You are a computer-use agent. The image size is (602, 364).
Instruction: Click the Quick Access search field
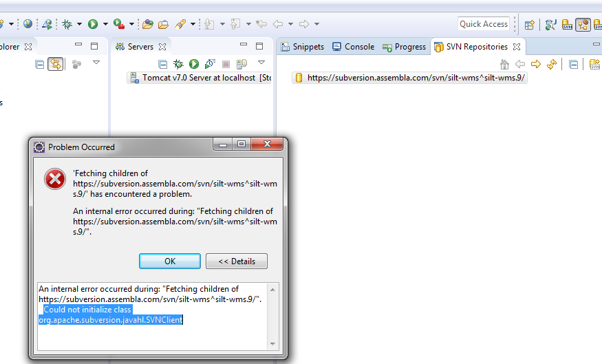click(x=484, y=24)
